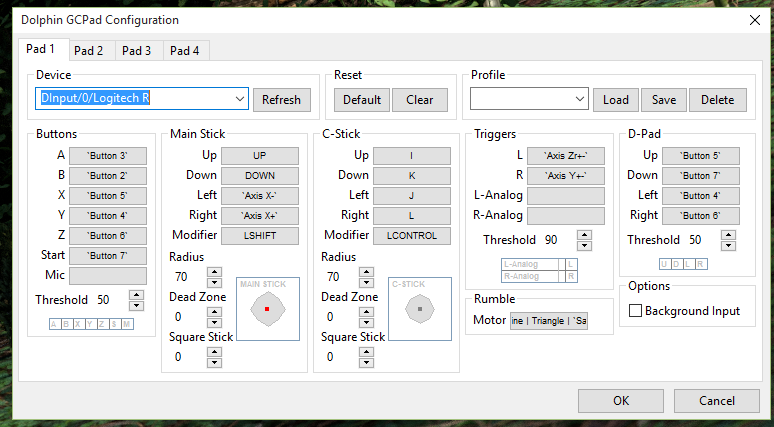Switch to the Pad 2 tab
Viewport: 774px width, 427px height.
click(x=89, y=51)
